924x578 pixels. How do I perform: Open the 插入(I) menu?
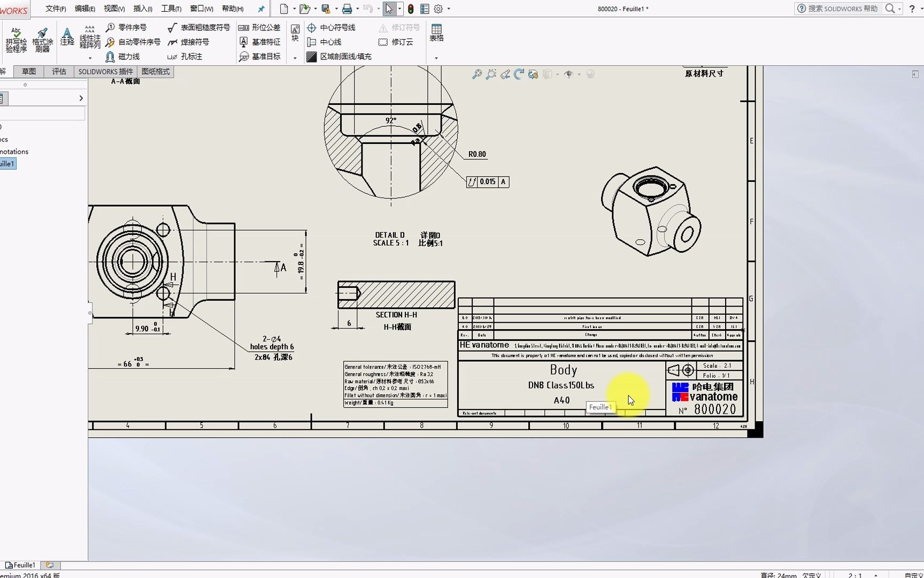pyautogui.click(x=143, y=9)
